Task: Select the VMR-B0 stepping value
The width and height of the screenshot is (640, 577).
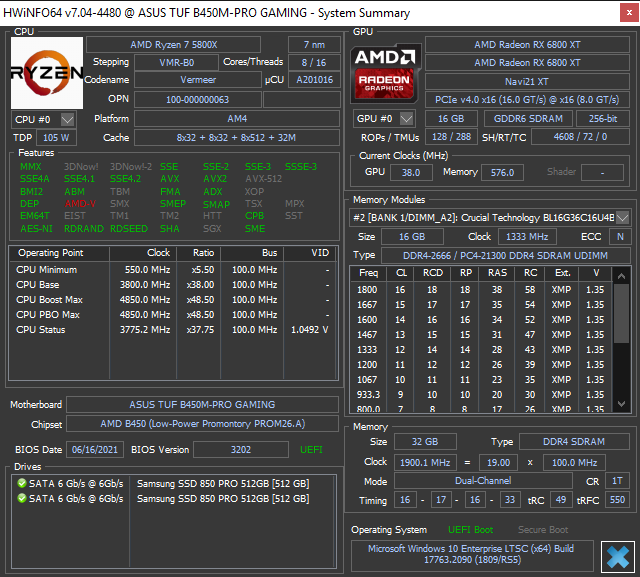Action: coord(176,62)
